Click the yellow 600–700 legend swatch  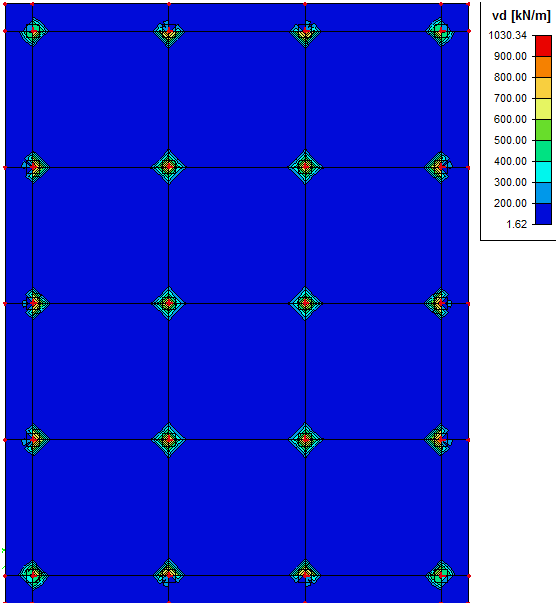point(543,109)
